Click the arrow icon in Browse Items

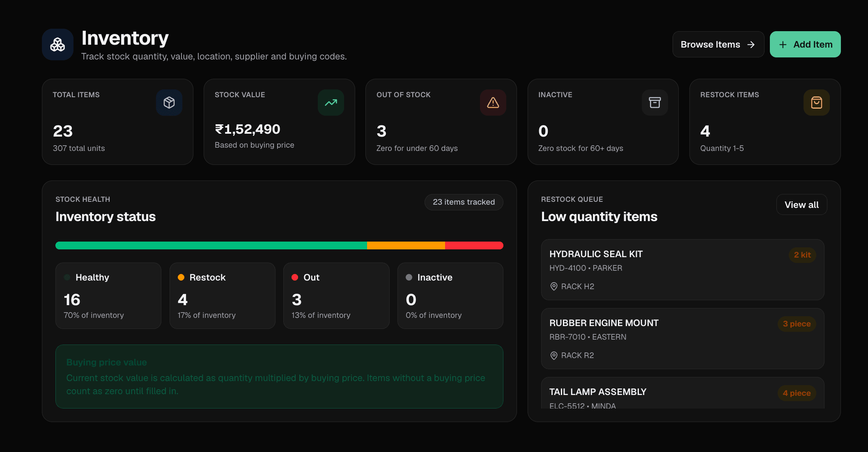[751, 45]
